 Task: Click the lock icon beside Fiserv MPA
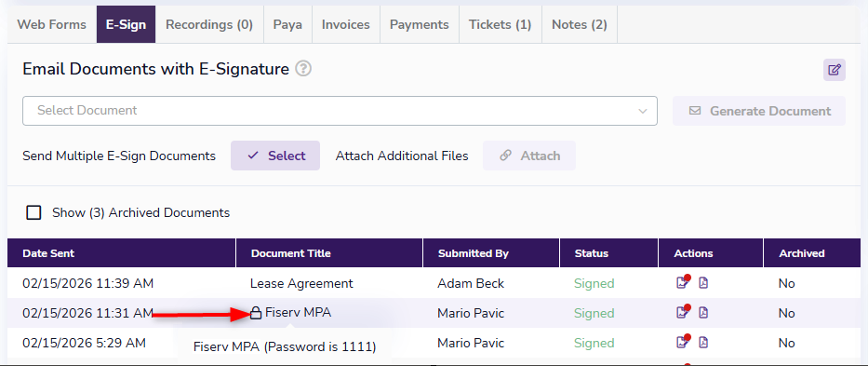tap(255, 313)
